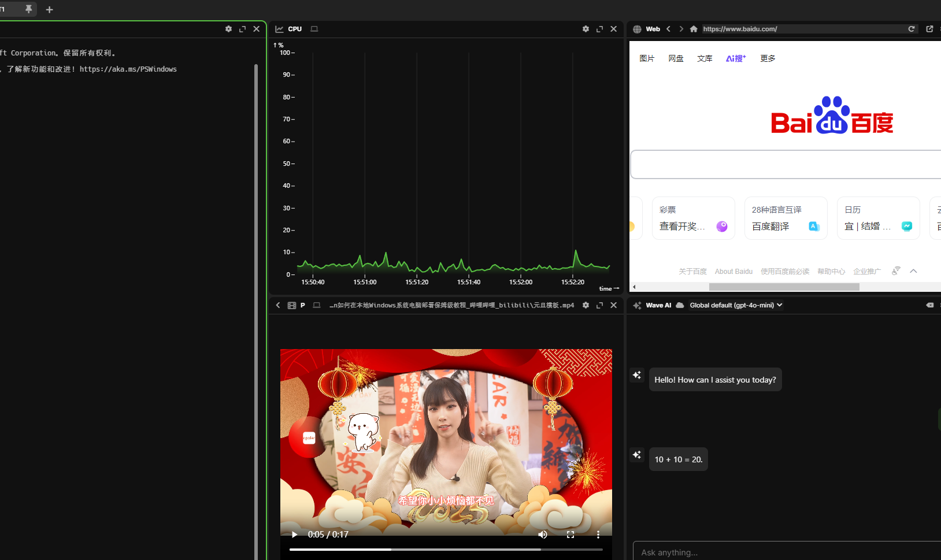Viewport: 941px width, 560px height.
Task: Open baidu.com in an external browser
Action: click(x=929, y=28)
